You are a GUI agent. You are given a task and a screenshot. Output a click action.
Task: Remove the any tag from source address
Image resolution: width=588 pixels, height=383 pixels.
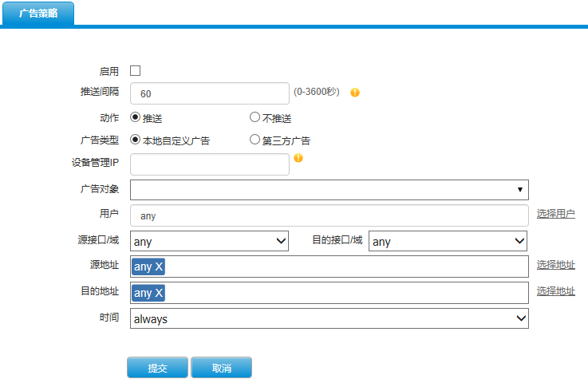(159, 267)
